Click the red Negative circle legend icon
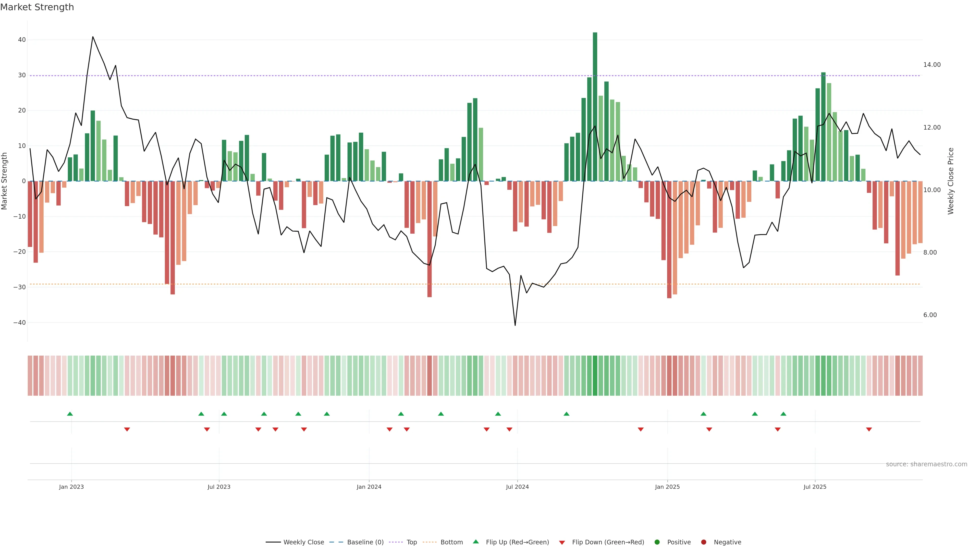Image resolution: width=980 pixels, height=551 pixels. click(x=703, y=542)
